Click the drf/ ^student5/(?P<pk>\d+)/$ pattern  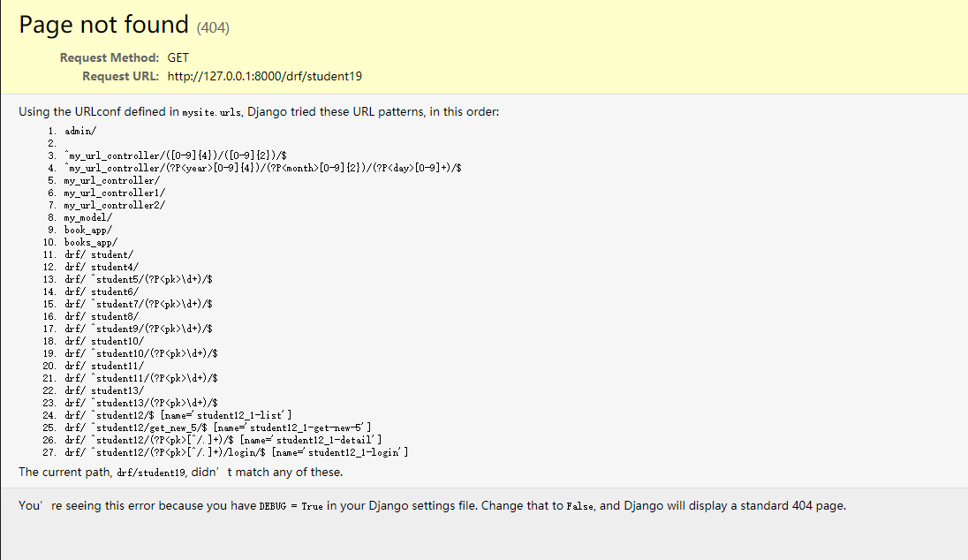139,279
